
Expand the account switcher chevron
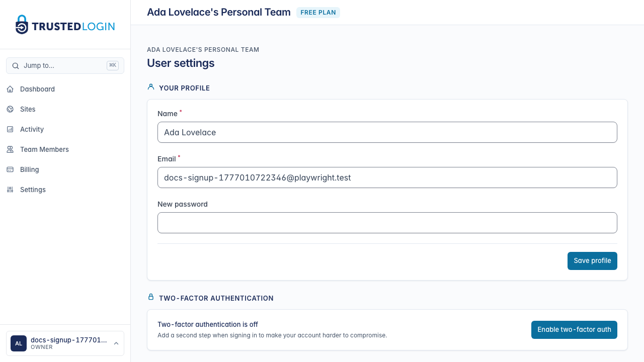[x=117, y=343]
